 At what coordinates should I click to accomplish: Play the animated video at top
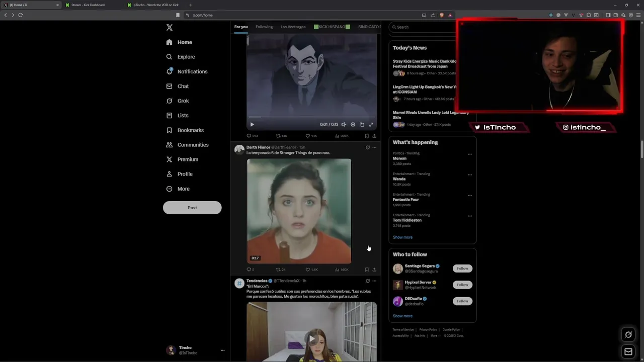point(252,124)
